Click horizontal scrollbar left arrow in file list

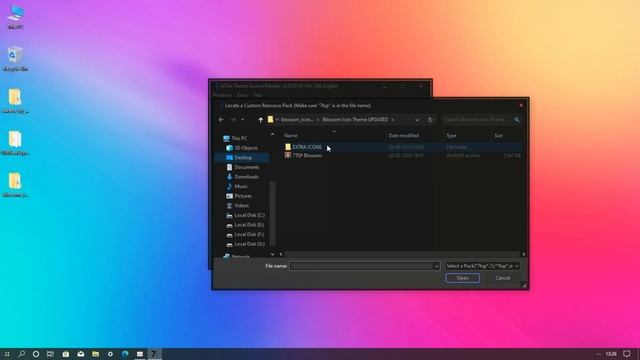281,254
